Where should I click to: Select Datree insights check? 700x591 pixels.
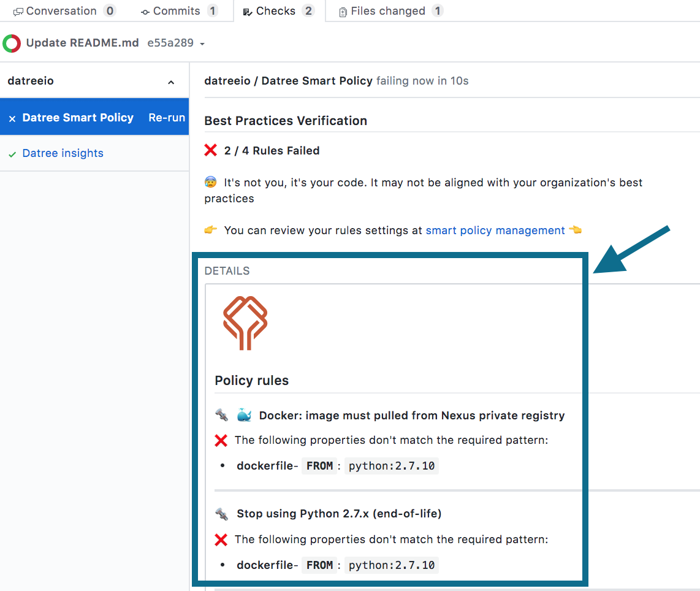click(x=63, y=153)
